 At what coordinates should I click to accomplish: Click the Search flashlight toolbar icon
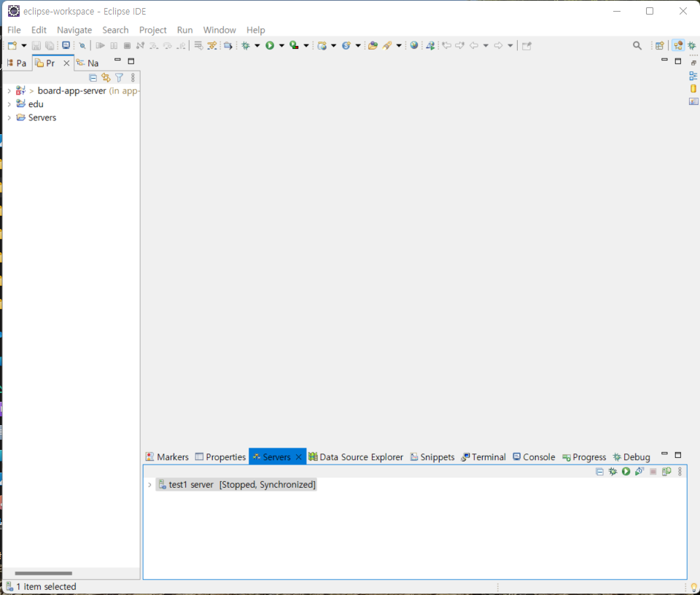pos(387,45)
